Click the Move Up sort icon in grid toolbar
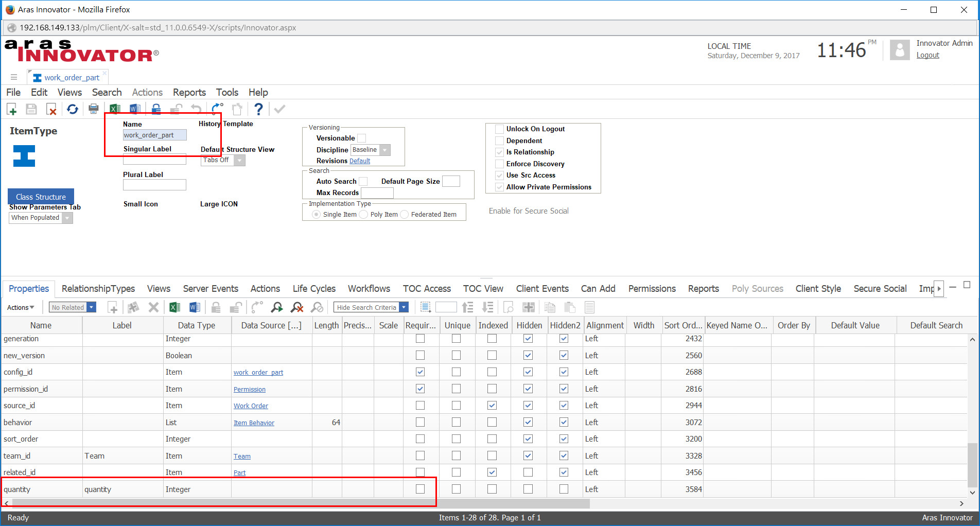 point(467,307)
